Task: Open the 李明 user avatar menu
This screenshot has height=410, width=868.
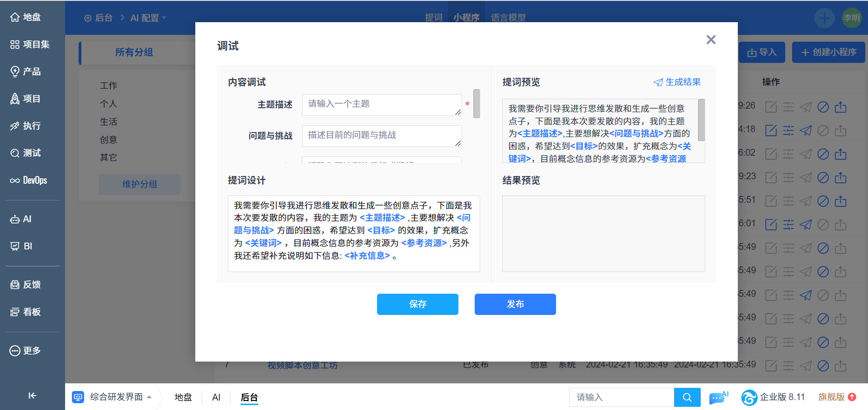Action: [851, 18]
